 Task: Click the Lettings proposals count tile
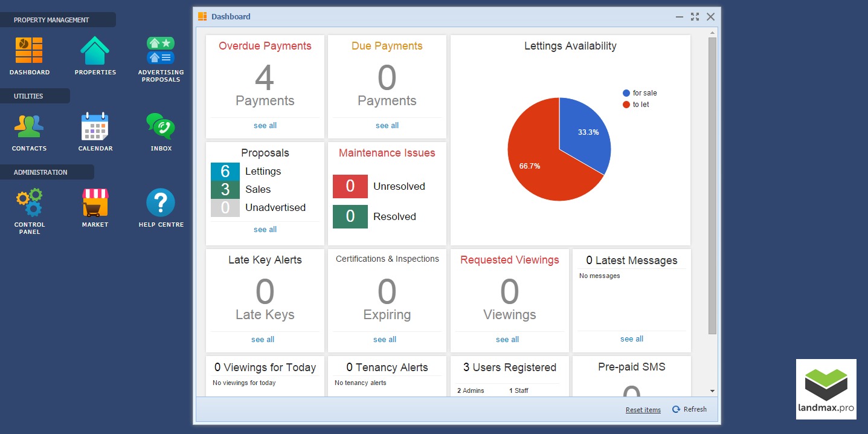[x=225, y=172]
